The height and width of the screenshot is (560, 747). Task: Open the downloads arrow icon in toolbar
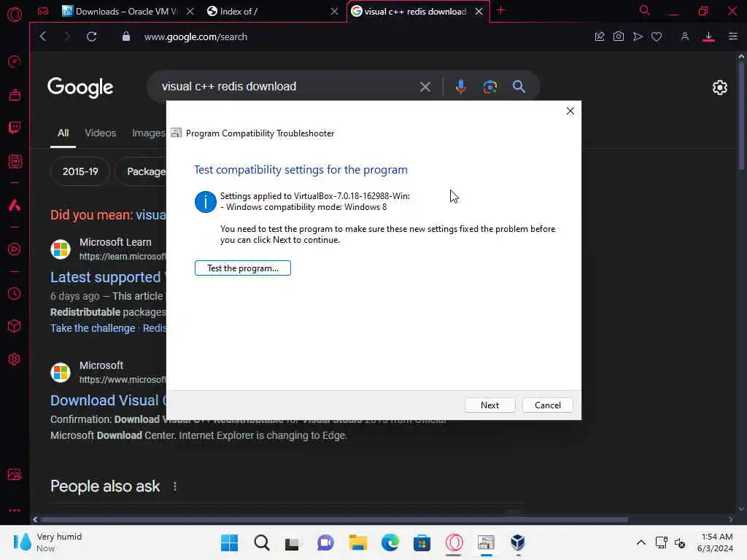[708, 36]
